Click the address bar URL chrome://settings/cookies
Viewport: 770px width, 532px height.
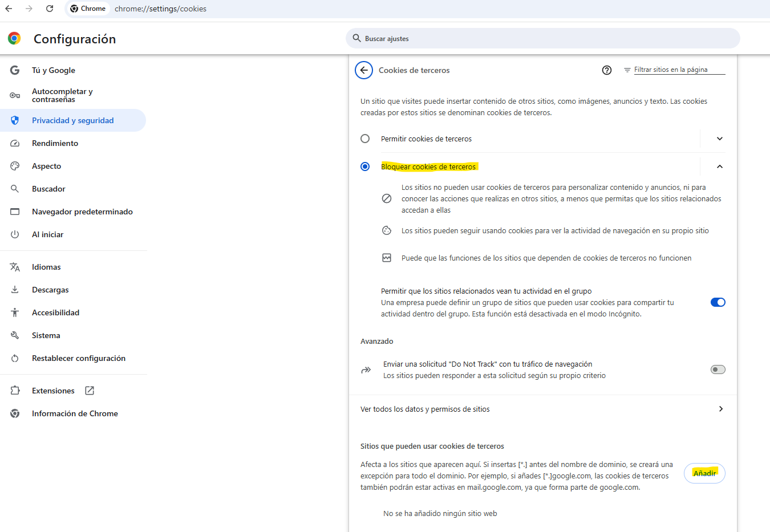(x=160, y=9)
